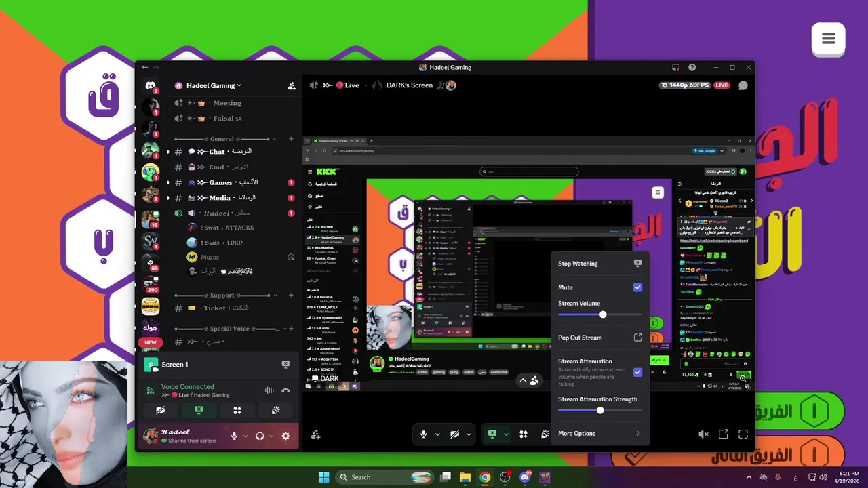Open the Discord inbox icon in title bar
The width and height of the screenshot is (868, 488).
tap(675, 68)
